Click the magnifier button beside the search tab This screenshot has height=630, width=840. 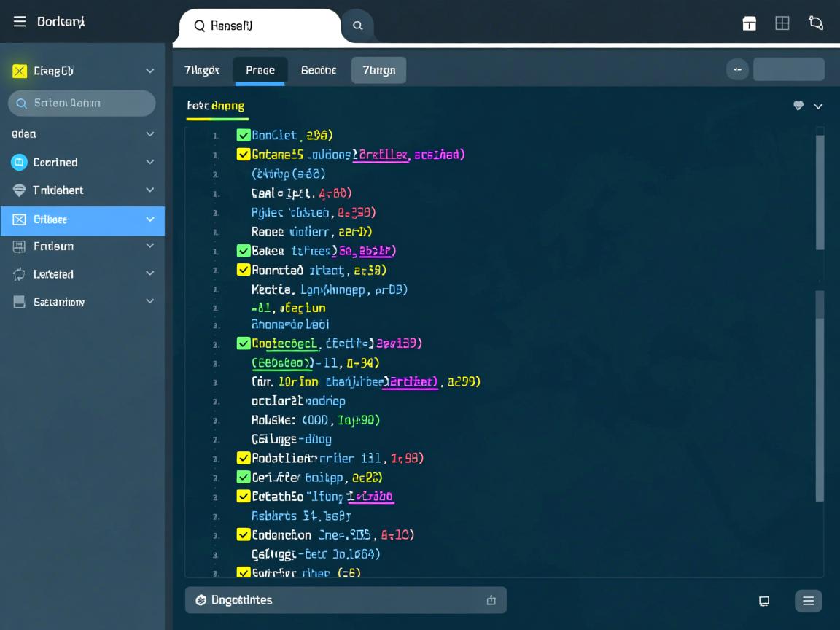pyautogui.click(x=357, y=26)
